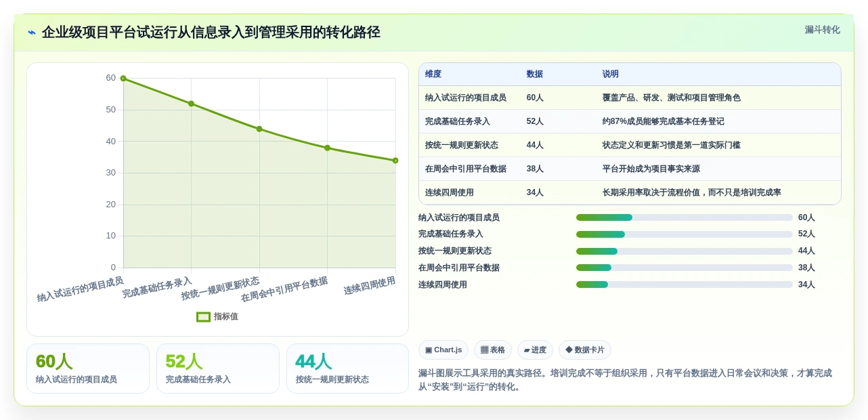Click the 漏斗转化 label in header
The width and height of the screenshot is (868, 420).
pyautogui.click(x=822, y=30)
